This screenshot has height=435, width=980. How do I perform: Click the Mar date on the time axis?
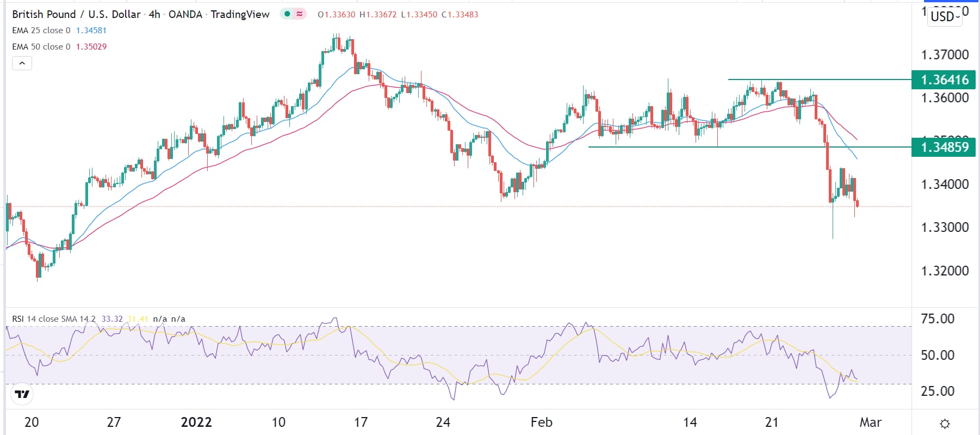[x=870, y=422]
